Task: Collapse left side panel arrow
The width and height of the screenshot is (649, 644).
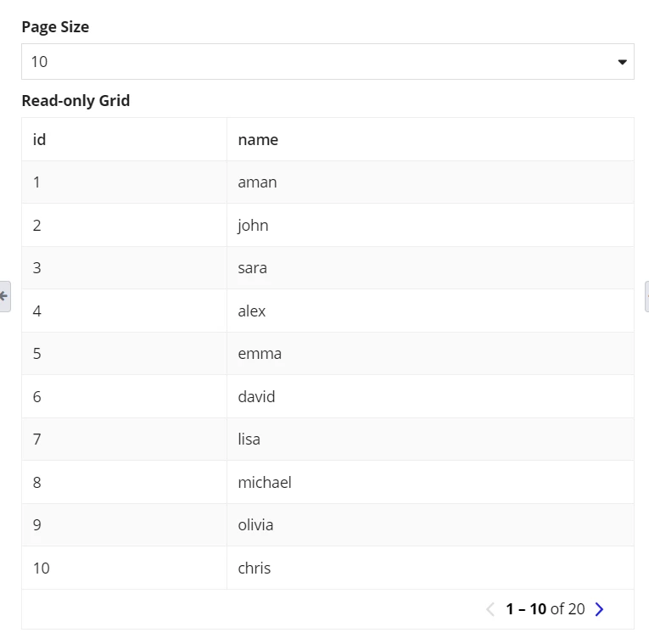Action: tap(4, 296)
